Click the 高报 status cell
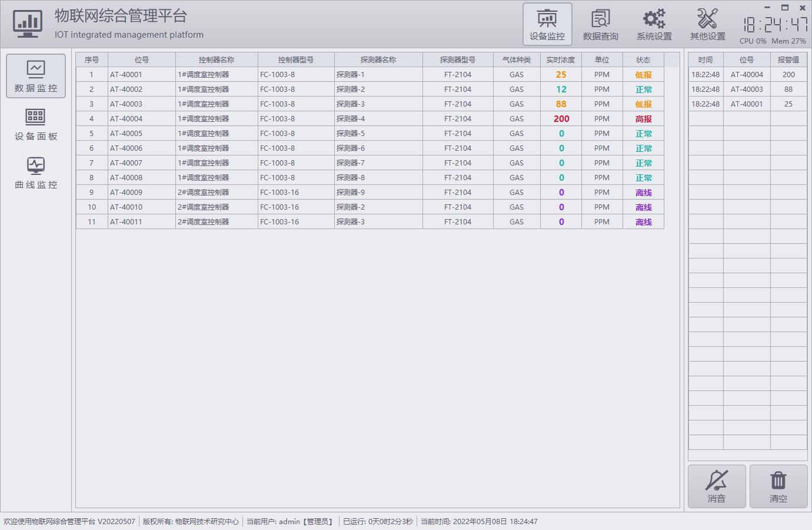The width and height of the screenshot is (812, 530). point(643,119)
